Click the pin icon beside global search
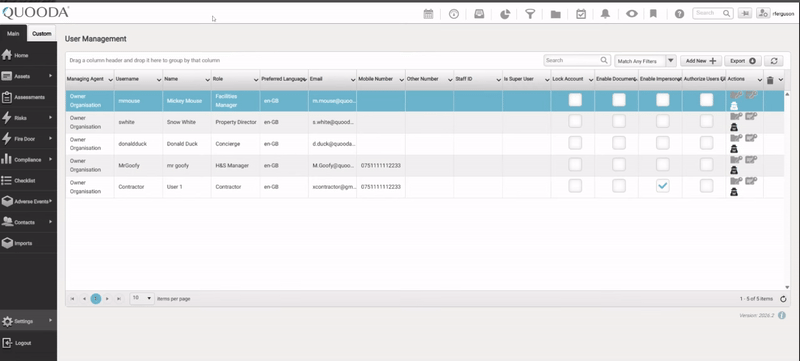Image resolution: width=800 pixels, height=361 pixels. [x=744, y=14]
